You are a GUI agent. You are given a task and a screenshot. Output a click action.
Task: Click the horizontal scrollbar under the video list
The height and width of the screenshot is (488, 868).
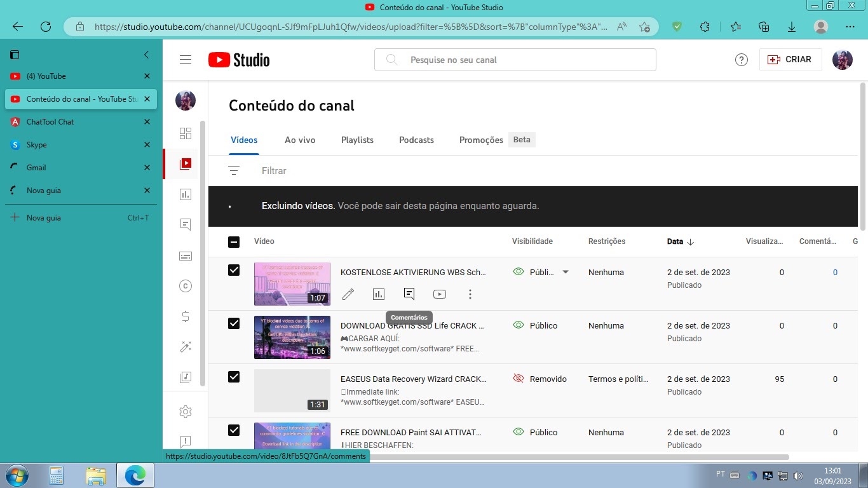[x=499, y=457]
